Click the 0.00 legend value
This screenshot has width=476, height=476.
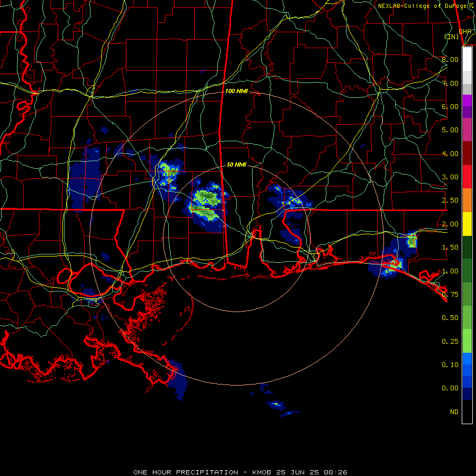click(x=450, y=388)
